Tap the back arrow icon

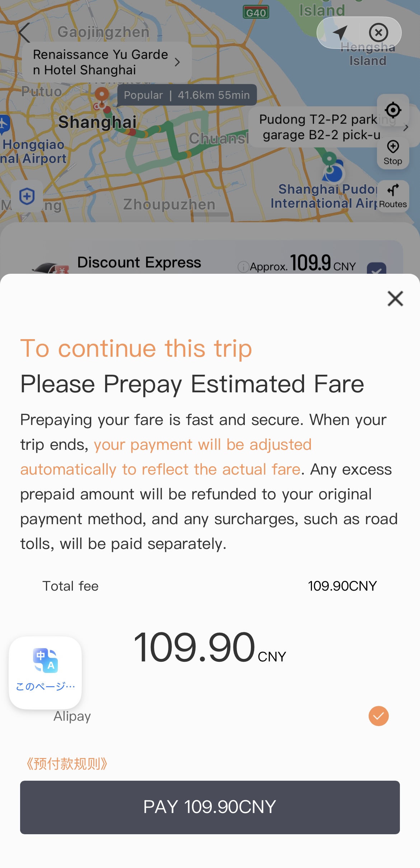(x=24, y=33)
